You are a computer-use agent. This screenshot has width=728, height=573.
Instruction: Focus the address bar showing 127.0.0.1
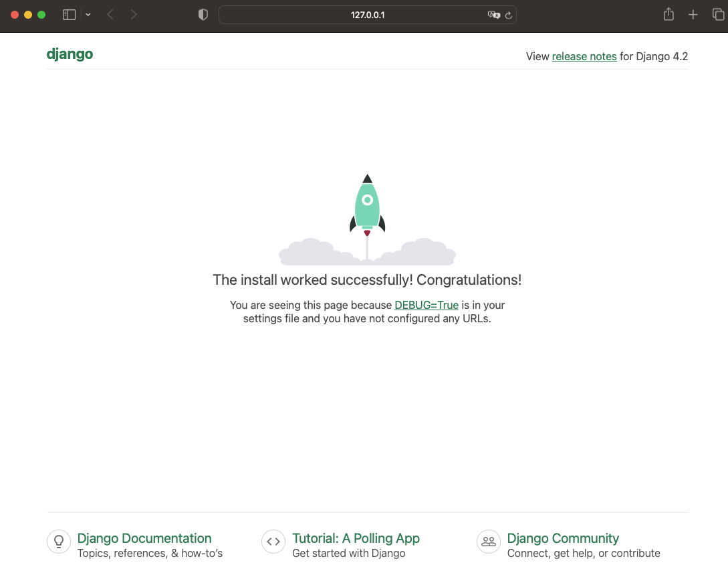tap(367, 15)
